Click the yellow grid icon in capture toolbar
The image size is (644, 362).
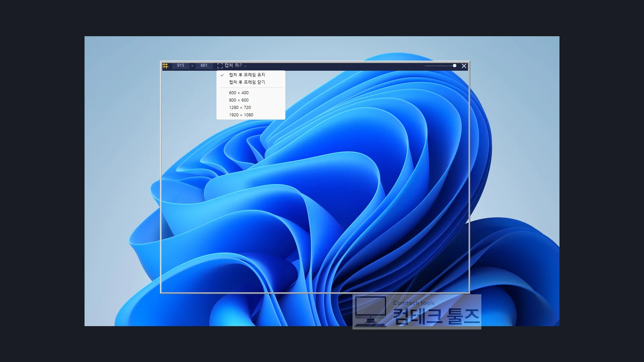click(x=165, y=66)
